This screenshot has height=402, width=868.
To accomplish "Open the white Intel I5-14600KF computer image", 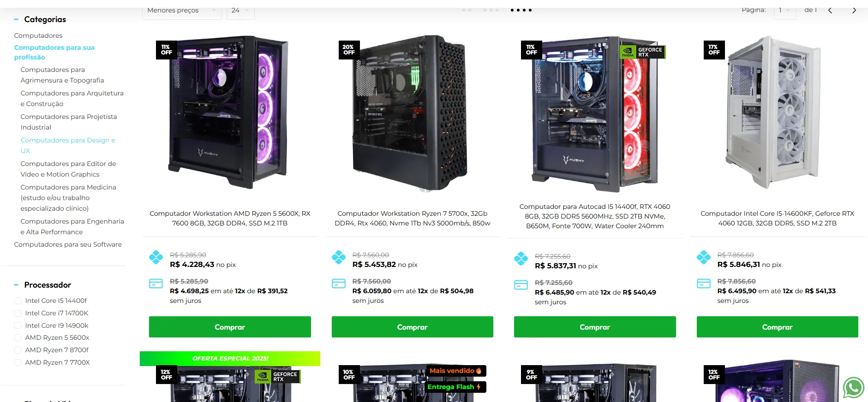I will point(774,112).
